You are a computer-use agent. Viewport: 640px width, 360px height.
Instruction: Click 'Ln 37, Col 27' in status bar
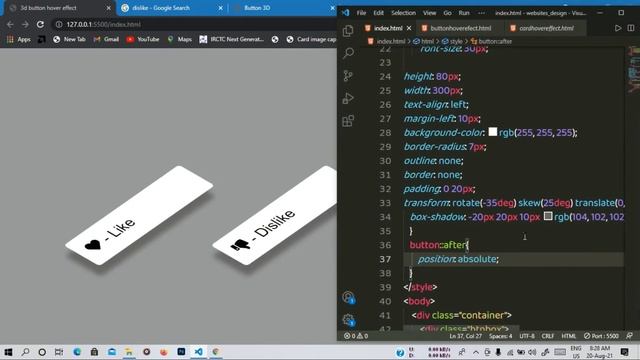465,336
